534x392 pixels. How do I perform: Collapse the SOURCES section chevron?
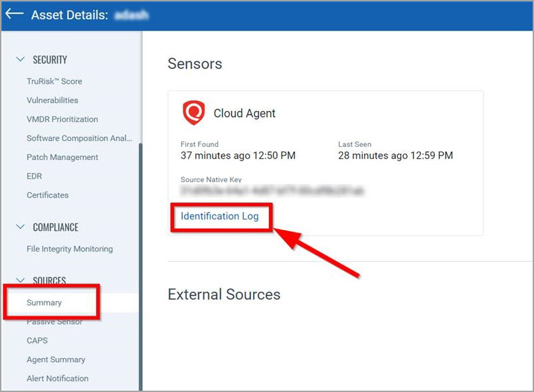pos(21,280)
